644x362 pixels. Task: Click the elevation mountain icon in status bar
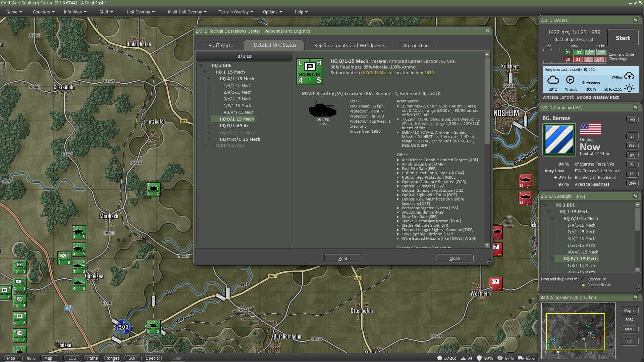pyautogui.click(x=463, y=358)
